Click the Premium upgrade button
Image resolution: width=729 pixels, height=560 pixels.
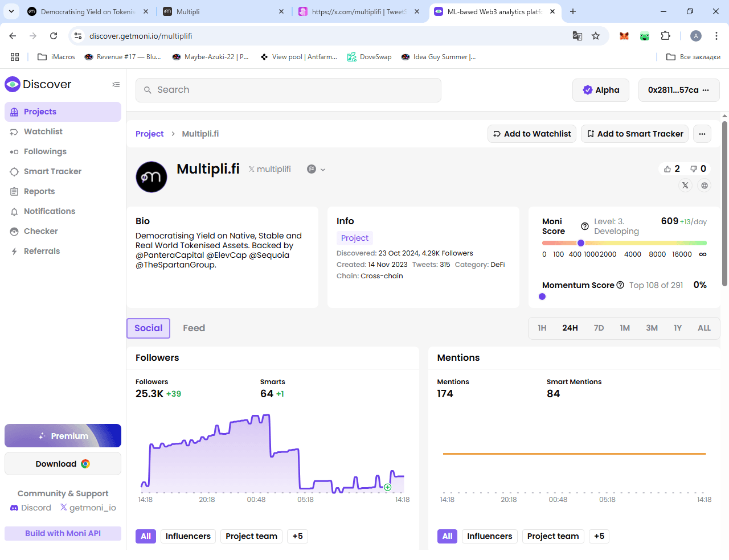(x=63, y=436)
